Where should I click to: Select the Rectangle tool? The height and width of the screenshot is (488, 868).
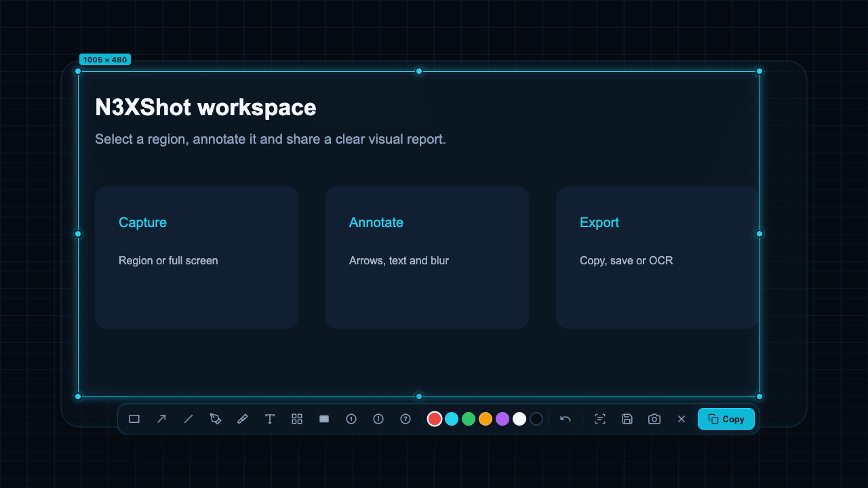pos(134,419)
